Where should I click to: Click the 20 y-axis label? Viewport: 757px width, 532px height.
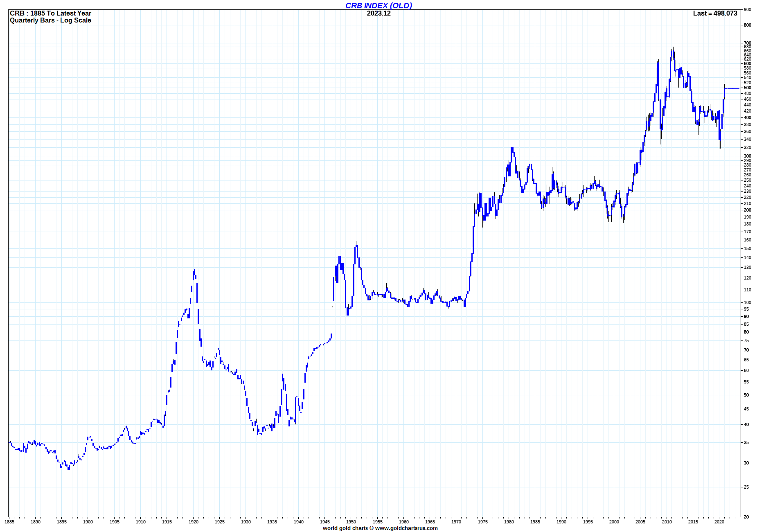point(746,517)
